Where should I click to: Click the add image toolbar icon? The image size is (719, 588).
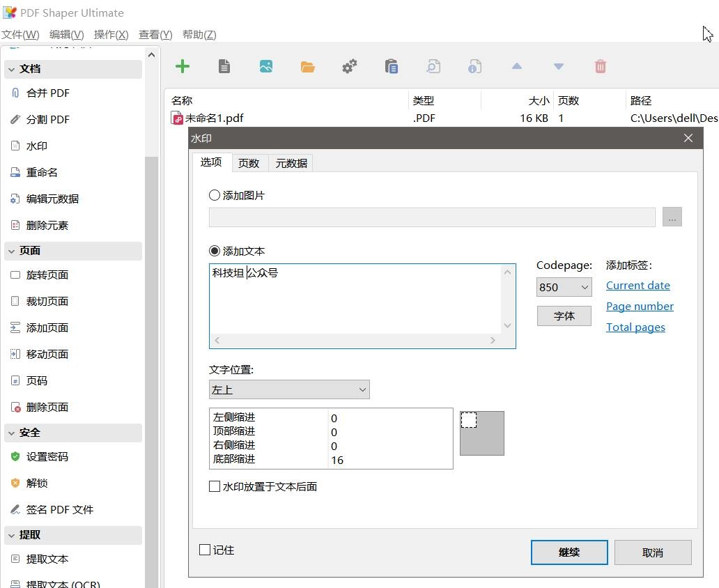pyautogui.click(x=266, y=66)
